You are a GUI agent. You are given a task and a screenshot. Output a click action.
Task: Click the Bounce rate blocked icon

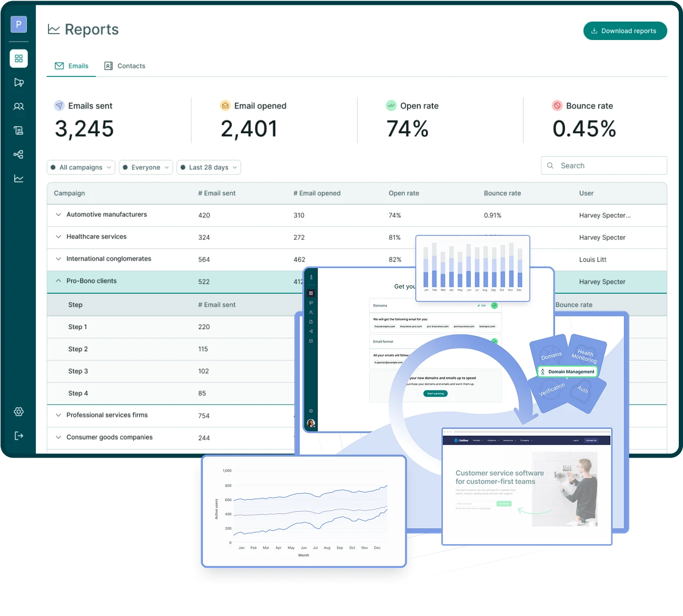coord(557,106)
